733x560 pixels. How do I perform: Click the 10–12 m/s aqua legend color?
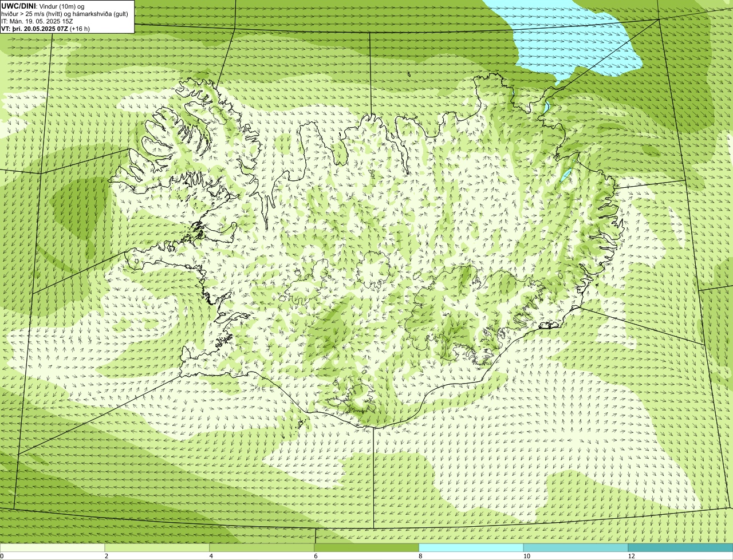coord(576,548)
